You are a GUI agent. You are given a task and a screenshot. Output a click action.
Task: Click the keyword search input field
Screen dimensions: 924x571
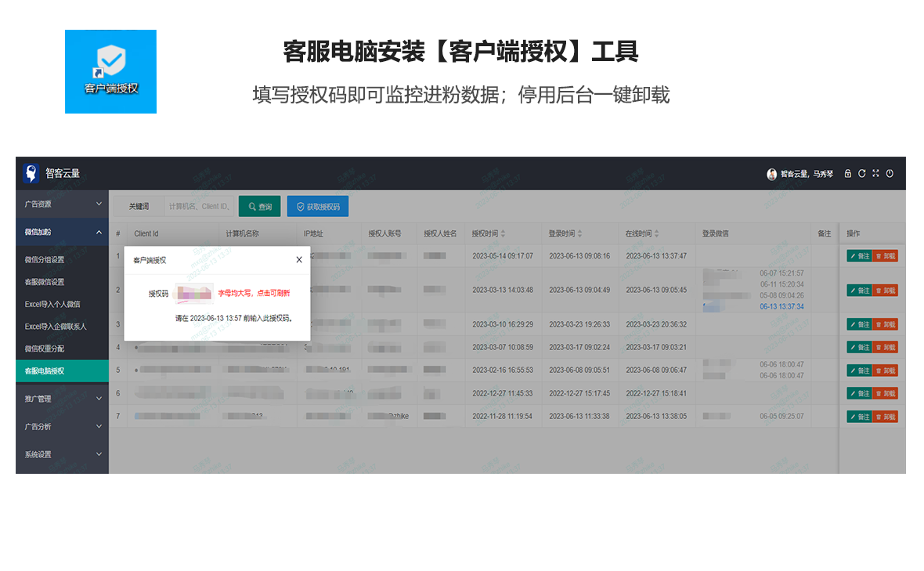pos(200,207)
